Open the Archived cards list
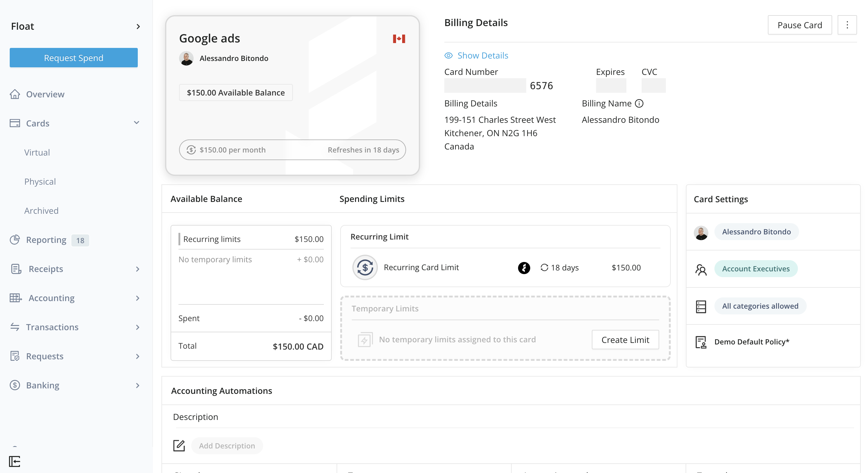The height and width of the screenshot is (473, 868). click(41, 210)
